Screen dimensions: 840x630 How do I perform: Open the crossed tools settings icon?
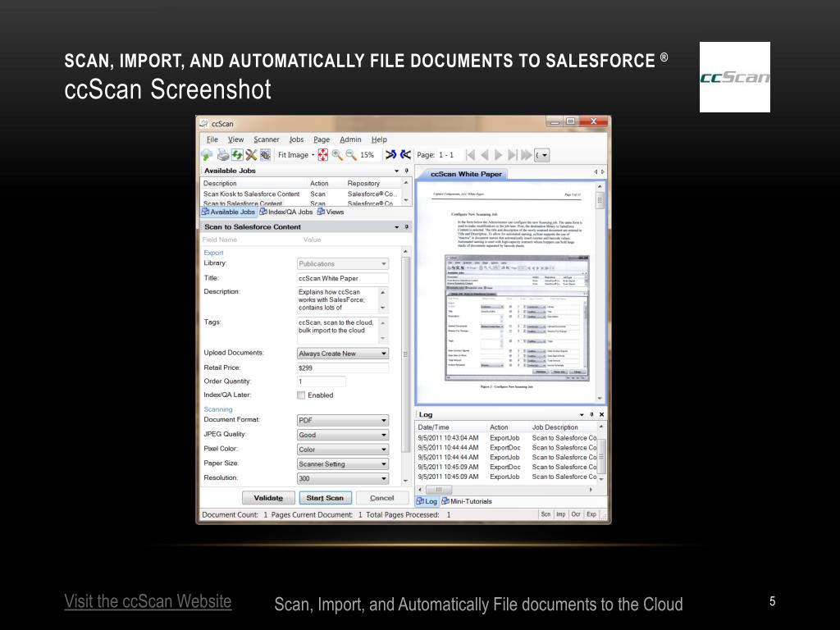251,155
